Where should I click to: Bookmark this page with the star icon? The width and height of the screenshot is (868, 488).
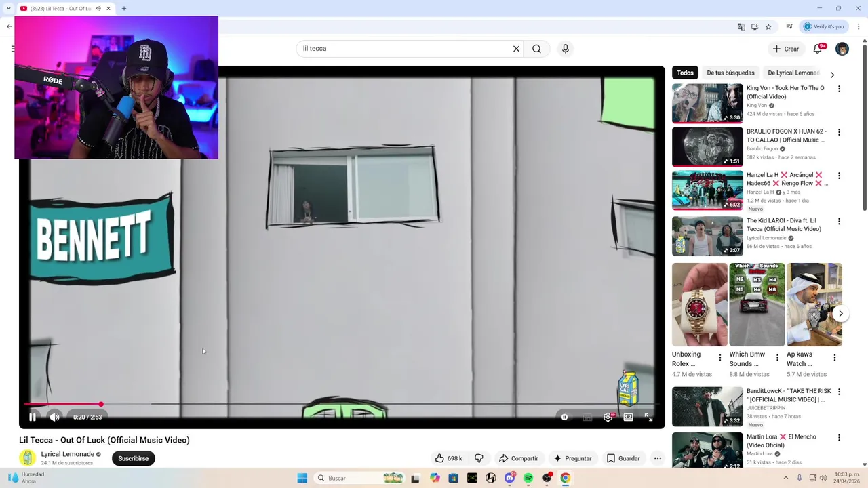coord(768,26)
